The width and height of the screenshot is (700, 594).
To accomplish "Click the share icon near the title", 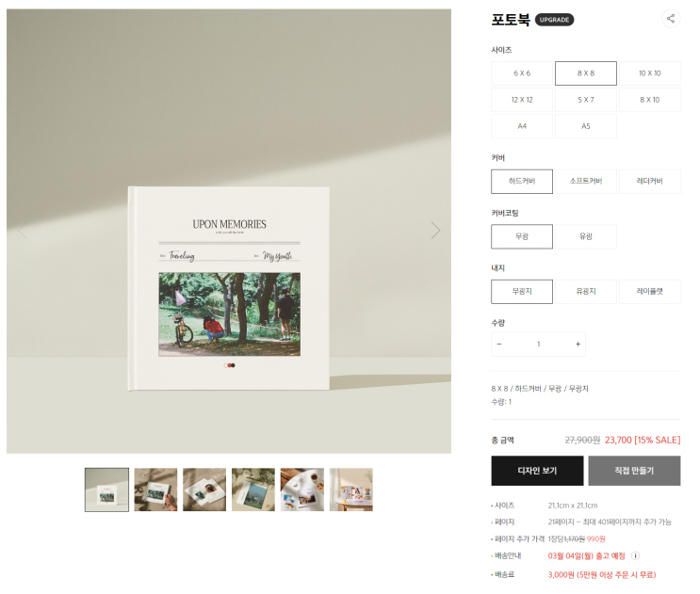I will click(x=671, y=19).
